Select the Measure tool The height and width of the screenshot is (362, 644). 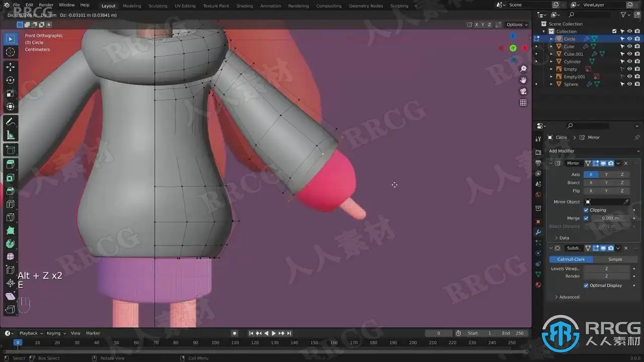coord(11,135)
